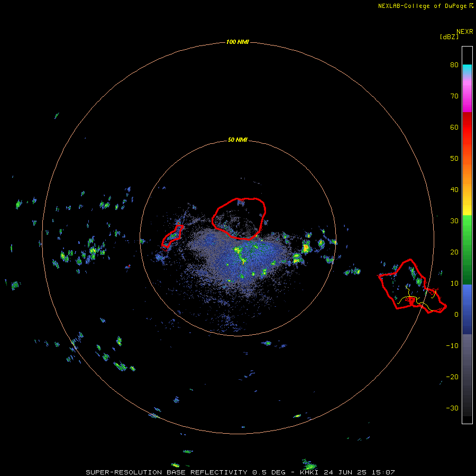This screenshot has width=476, height=476.
Task: Click the 40 value on the dBZ scale
Action: click(454, 190)
